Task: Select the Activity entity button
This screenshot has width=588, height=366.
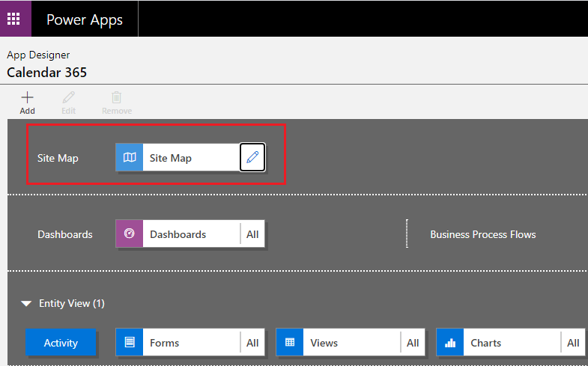Action: click(x=61, y=342)
